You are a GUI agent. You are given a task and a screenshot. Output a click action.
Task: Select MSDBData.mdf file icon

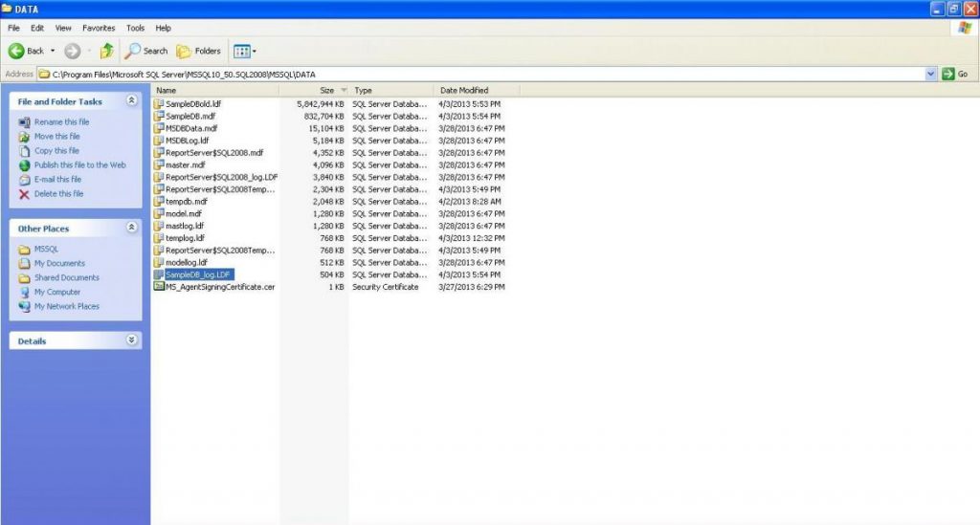[159, 128]
